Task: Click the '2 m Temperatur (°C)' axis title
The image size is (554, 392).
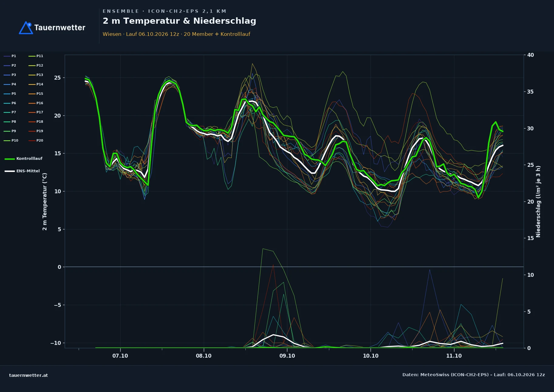Action: coord(45,202)
